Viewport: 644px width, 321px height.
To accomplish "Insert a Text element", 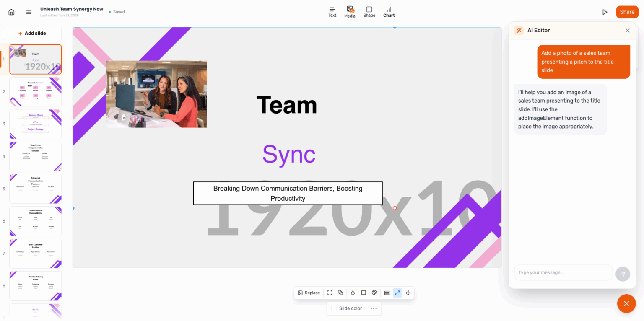I will [332, 12].
